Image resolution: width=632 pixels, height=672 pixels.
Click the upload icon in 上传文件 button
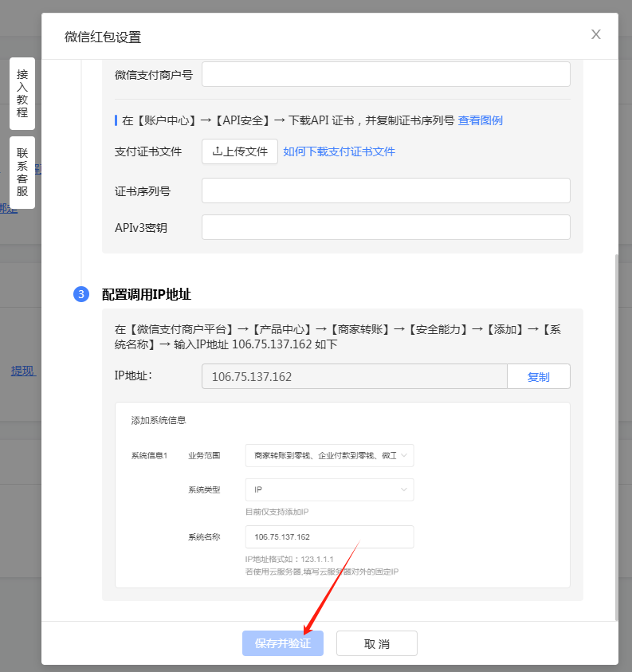(x=218, y=151)
